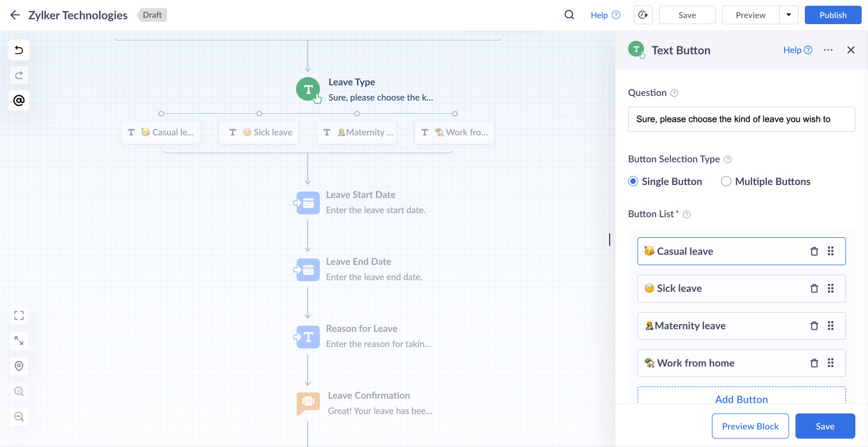Select the Maternity branch on canvas
This screenshot has width=868, height=447.
357,132
